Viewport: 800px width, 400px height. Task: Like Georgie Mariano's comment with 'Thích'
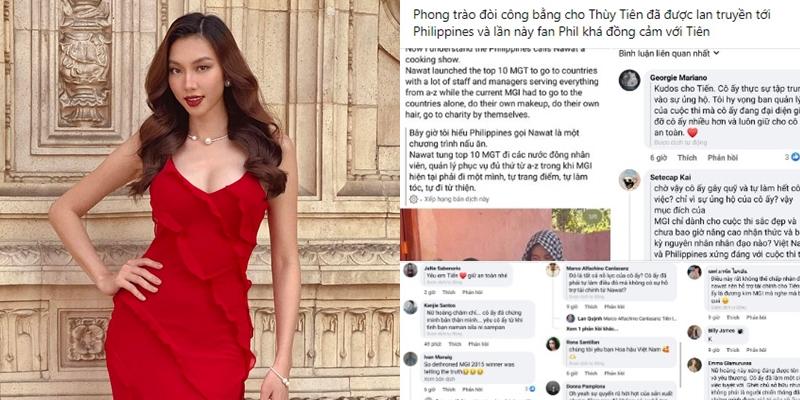pos(687,158)
